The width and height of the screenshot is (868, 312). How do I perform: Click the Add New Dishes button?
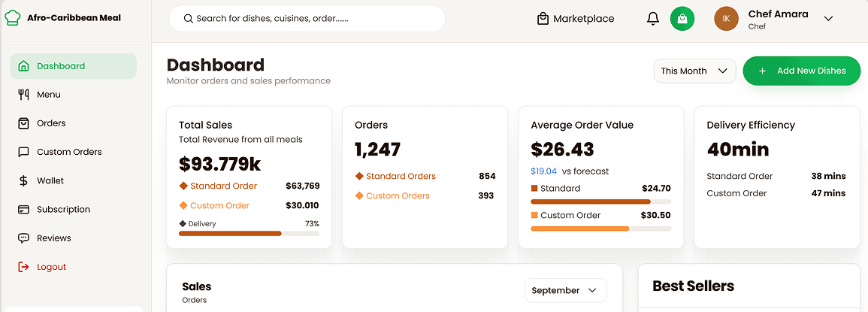(802, 71)
